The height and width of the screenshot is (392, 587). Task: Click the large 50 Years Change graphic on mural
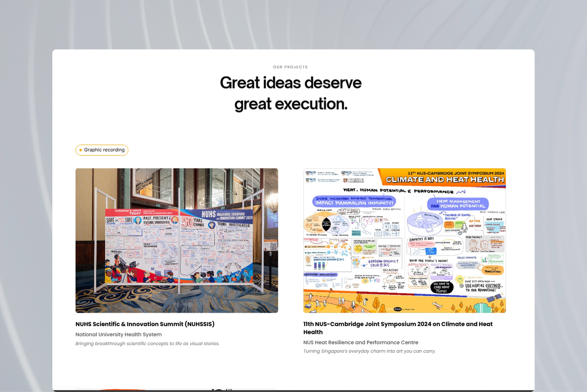192,222
